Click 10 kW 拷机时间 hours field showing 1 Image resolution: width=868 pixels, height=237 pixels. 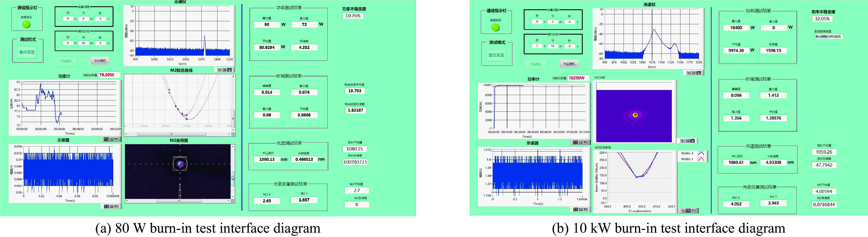coord(537,46)
